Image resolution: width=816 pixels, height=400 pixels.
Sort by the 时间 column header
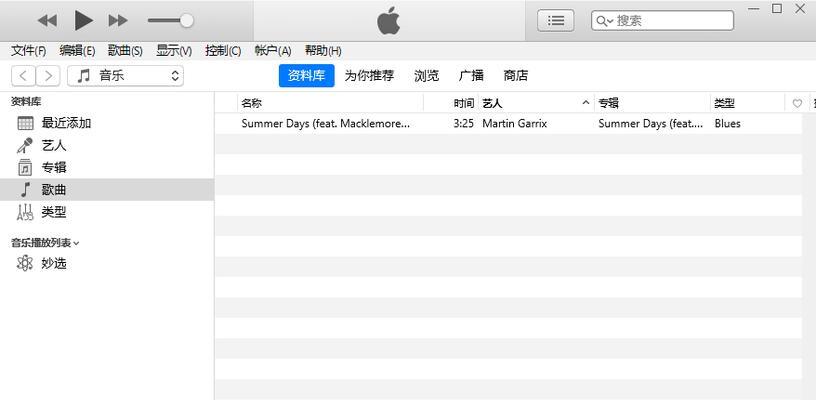pyautogui.click(x=451, y=103)
